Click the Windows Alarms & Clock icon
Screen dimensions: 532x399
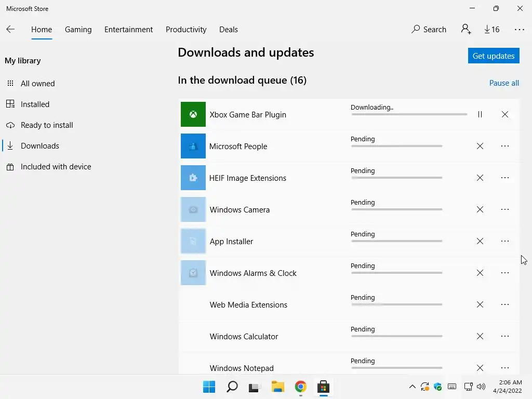pyautogui.click(x=193, y=273)
